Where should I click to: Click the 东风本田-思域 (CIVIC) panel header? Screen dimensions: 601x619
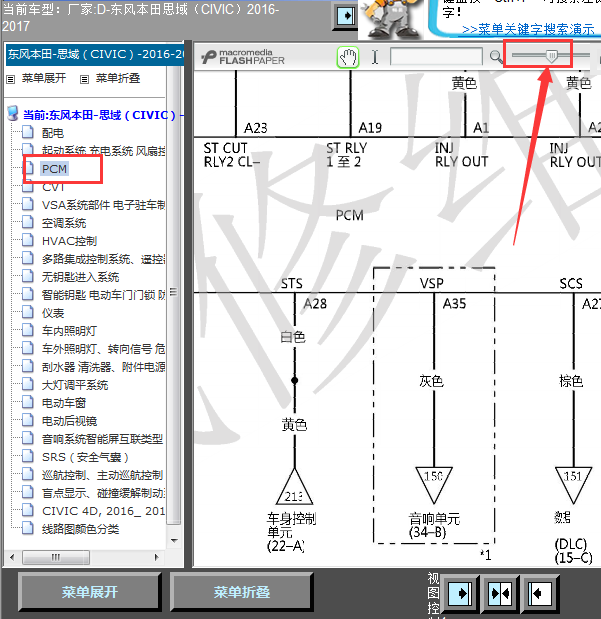pos(95,54)
